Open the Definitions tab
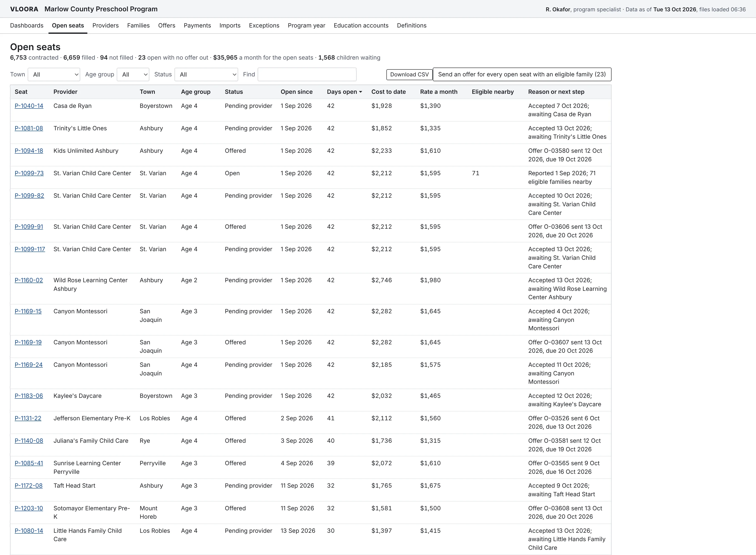 [x=412, y=26]
